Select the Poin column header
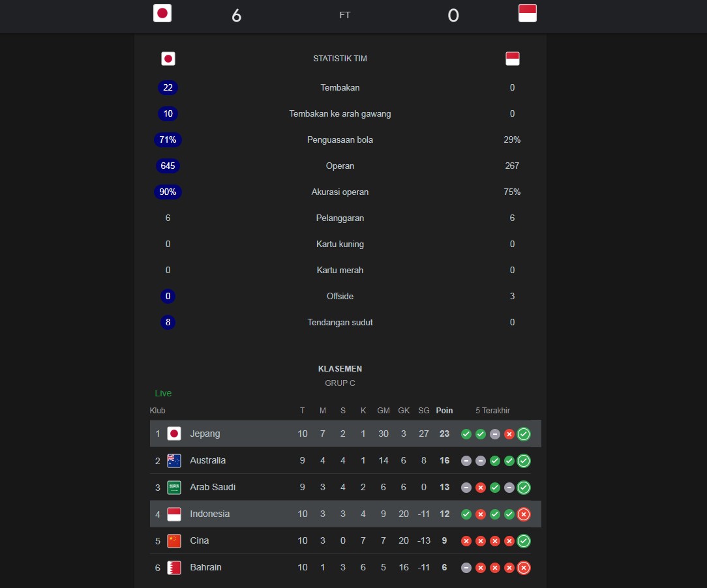Image resolution: width=707 pixels, height=588 pixels. pos(444,411)
